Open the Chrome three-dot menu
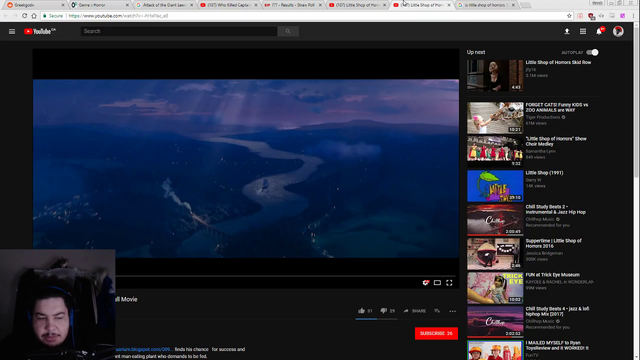 point(633,16)
